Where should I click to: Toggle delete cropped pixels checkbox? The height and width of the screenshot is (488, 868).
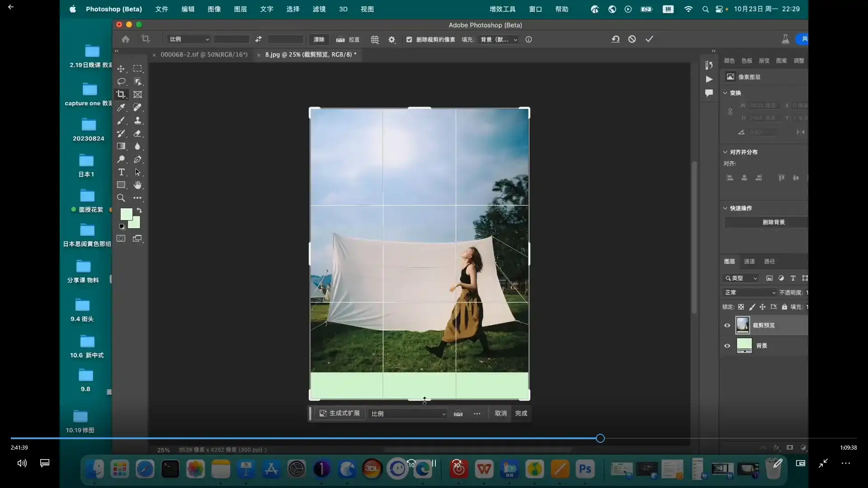409,40
